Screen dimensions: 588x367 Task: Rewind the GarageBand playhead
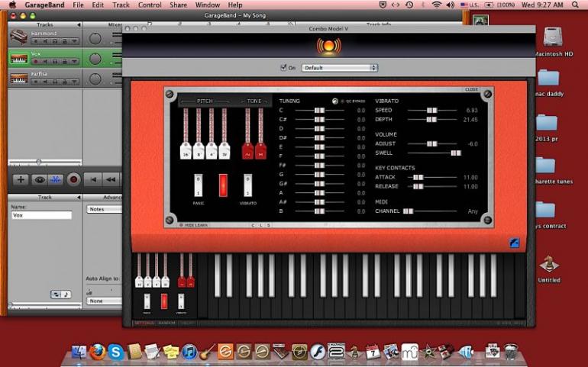click(x=111, y=180)
